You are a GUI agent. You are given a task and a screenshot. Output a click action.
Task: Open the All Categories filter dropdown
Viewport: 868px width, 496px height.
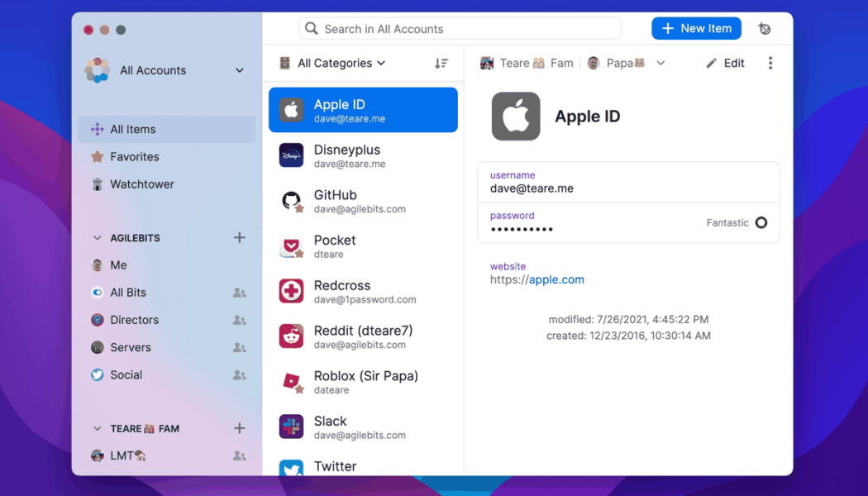pyautogui.click(x=341, y=64)
